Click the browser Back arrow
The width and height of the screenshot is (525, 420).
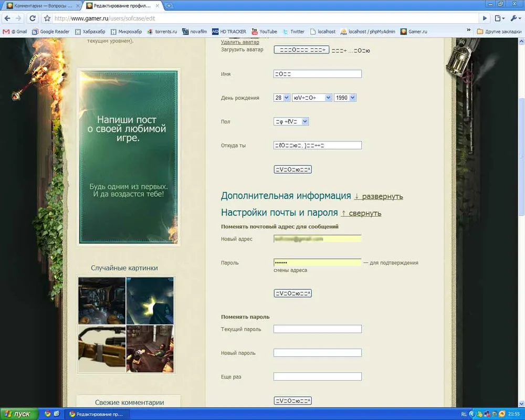tap(7, 18)
